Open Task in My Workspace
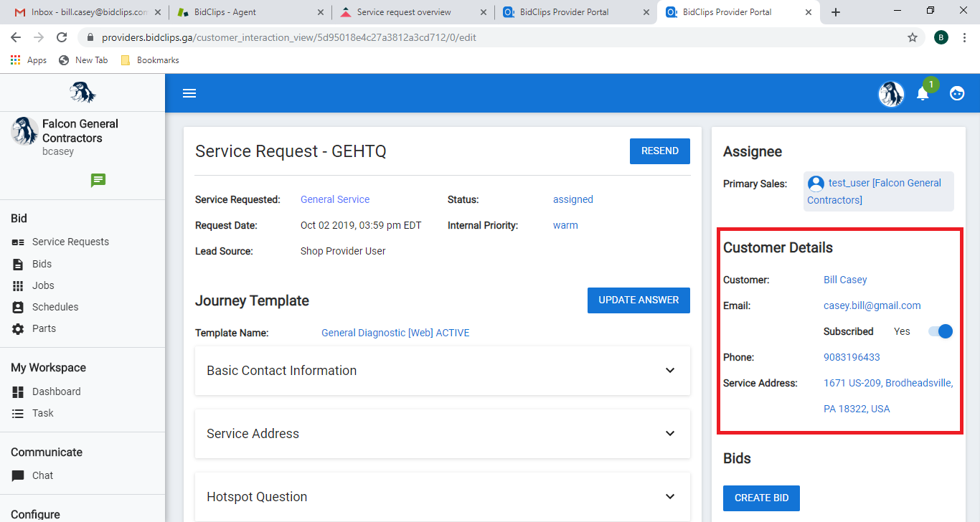 (43, 413)
